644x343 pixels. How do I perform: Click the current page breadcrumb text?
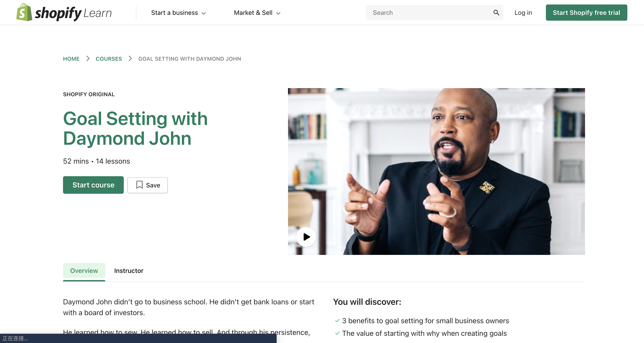pyautogui.click(x=189, y=59)
